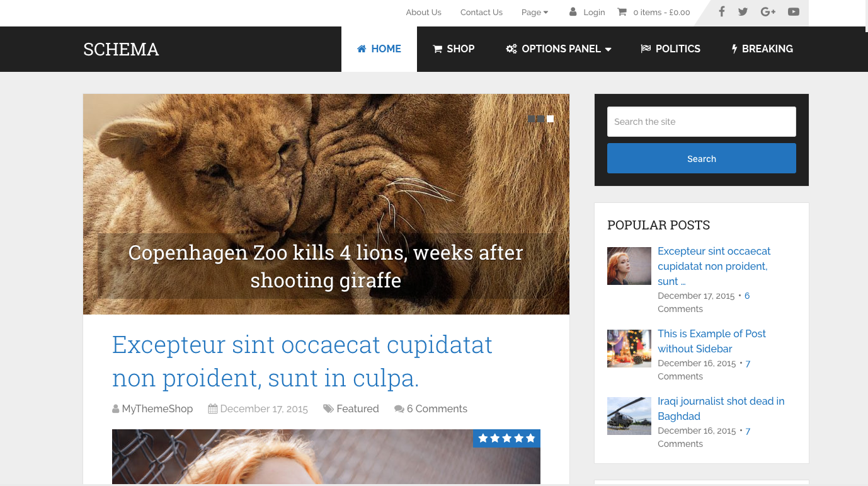The height and width of the screenshot is (486, 868).
Task: Select the first slider dot indicator
Action: (531, 119)
